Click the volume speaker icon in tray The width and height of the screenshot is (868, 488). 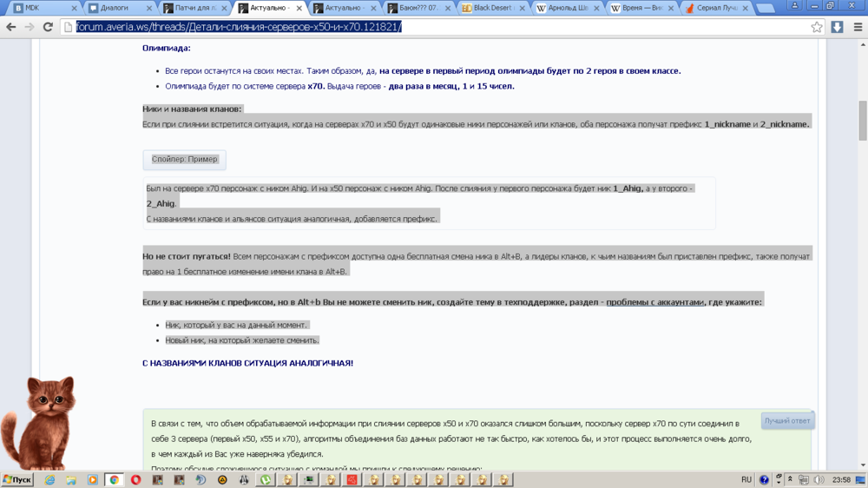(819, 479)
